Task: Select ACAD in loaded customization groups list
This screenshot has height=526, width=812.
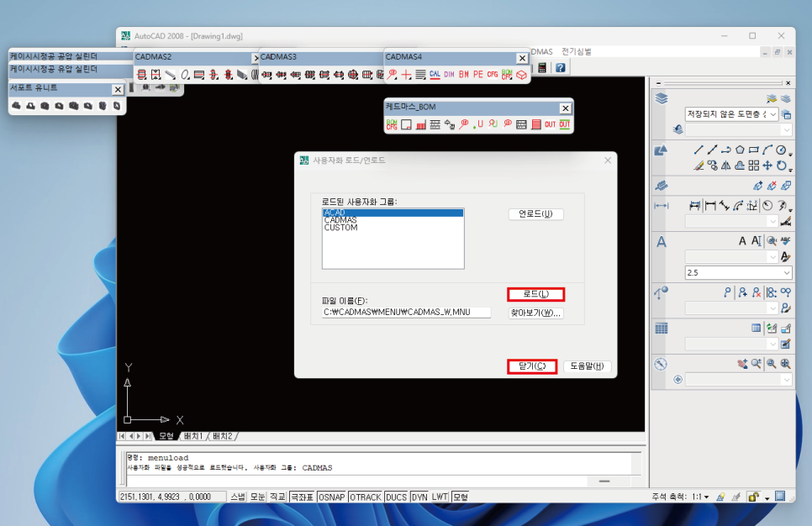Action: coord(393,213)
